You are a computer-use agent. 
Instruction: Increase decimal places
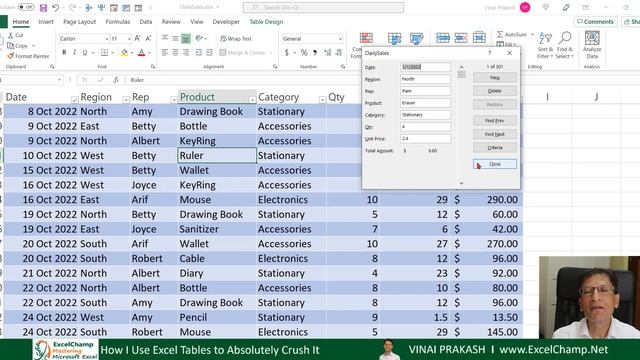(327, 53)
